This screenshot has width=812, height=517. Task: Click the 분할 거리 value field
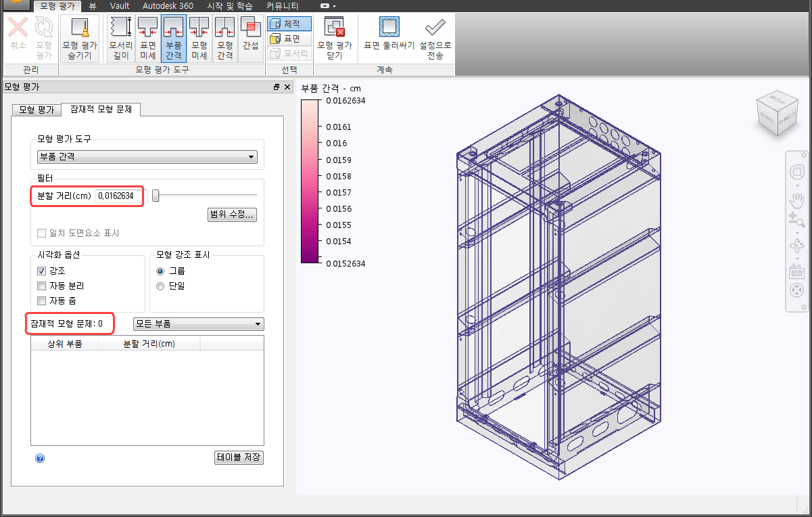120,196
